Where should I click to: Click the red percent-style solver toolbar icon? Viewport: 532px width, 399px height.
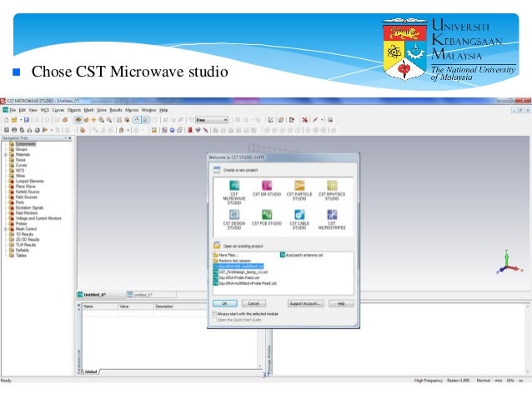pyautogui.click(x=304, y=120)
